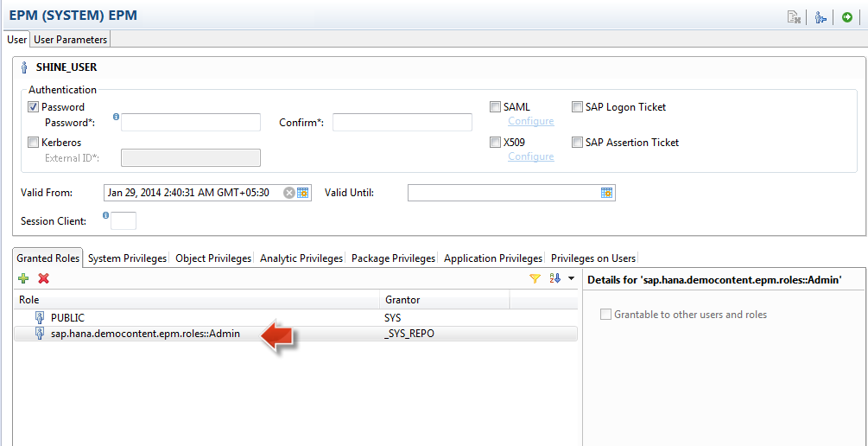Image resolution: width=868 pixels, height=446 pixels.
Task: Open the Valid Until calendar picker
Action: [606, 193]
